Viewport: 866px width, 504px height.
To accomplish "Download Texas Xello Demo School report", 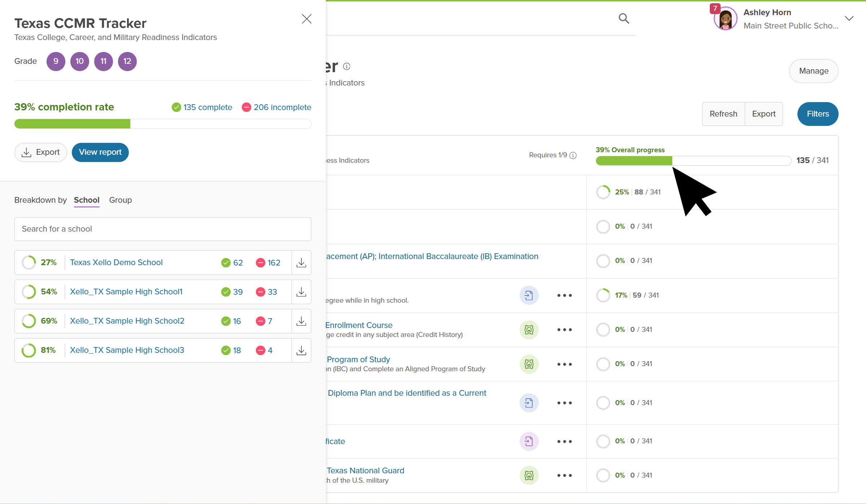I will 301,263.
